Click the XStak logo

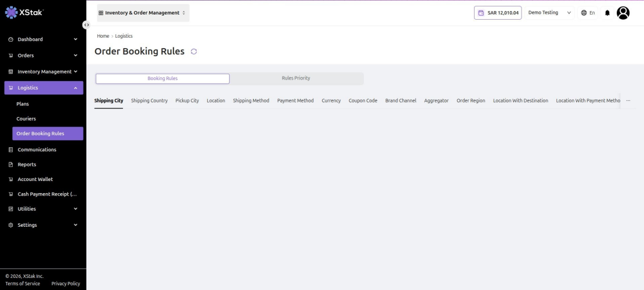tap(24, 12)
